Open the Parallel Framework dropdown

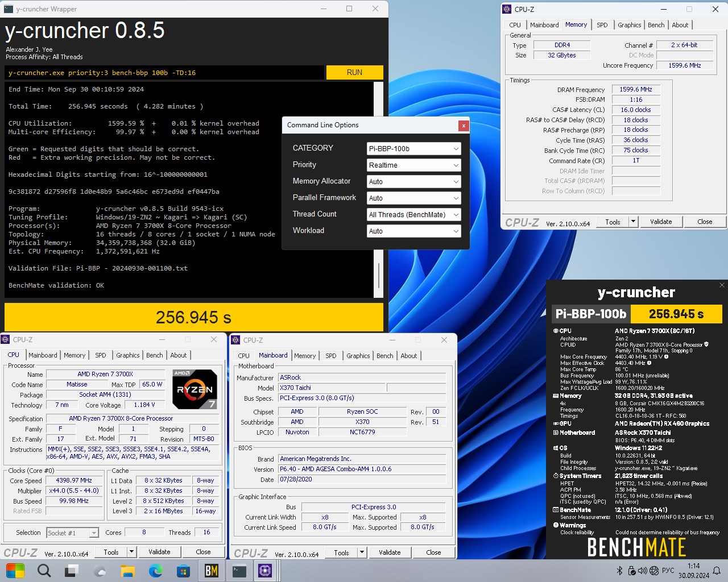click(413, 198)
